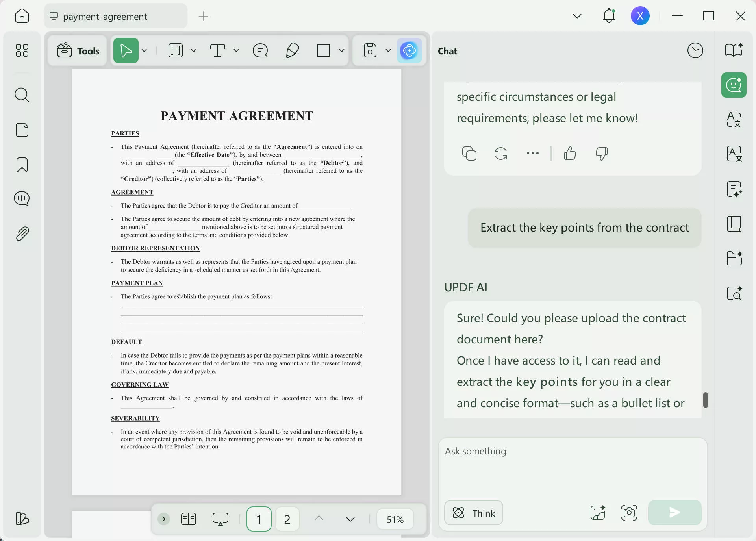Screen dimensions: 756x541
Task: Give thumbs down on the AI response
Action: click(601, 154)
